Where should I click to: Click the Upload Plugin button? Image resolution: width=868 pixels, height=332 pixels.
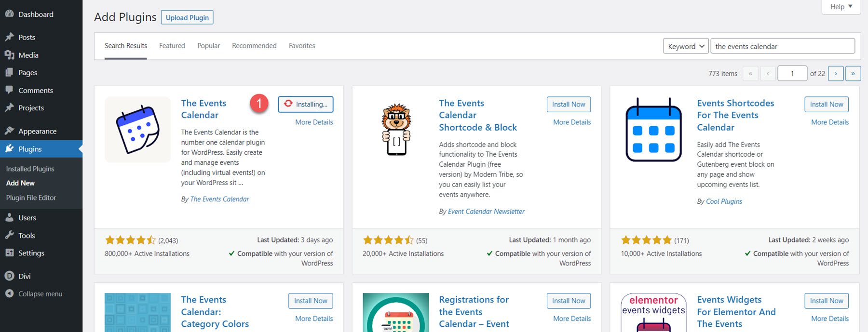point(187,17)
